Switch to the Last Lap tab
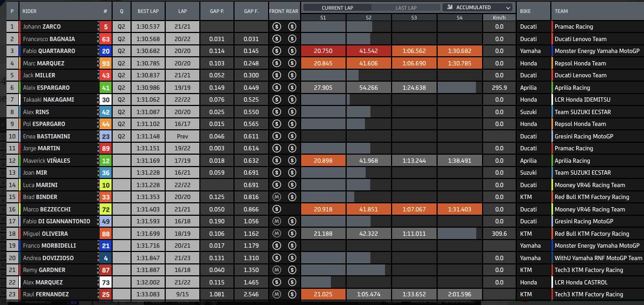This screenshot has height=305, width=644. [406, 8]
